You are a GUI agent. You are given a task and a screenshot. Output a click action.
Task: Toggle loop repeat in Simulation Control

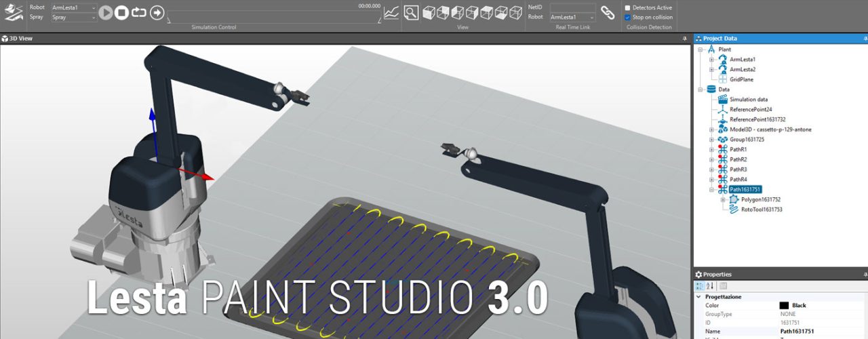point(139,12)
